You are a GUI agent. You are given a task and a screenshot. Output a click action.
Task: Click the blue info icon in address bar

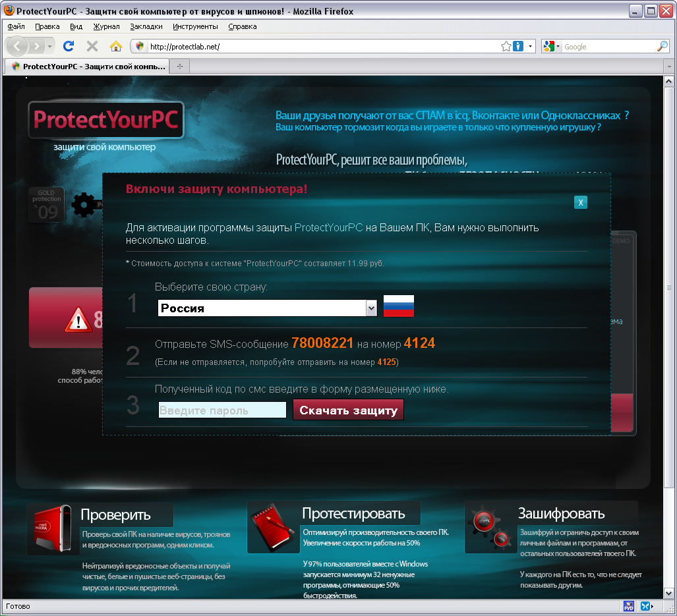point(518,46)
